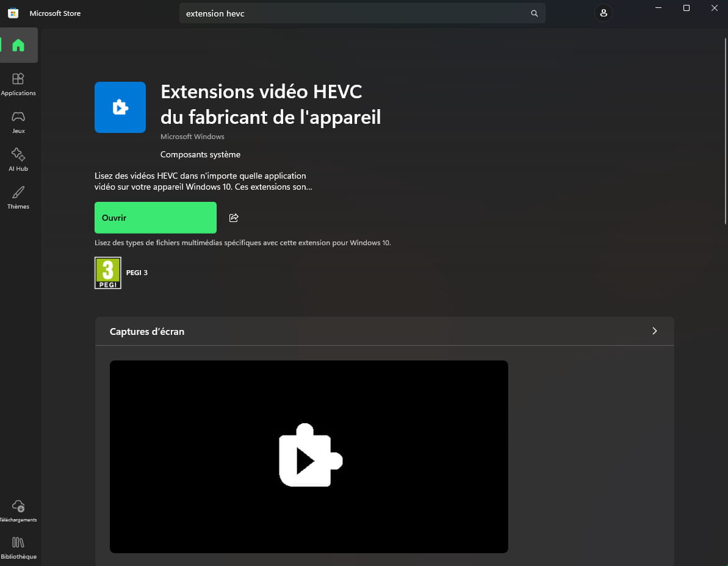Image resolution: width=728 pixels, height=566 pixels.
Task: Open the HEVC screenshot thumbnail
Action: (309, 456)
